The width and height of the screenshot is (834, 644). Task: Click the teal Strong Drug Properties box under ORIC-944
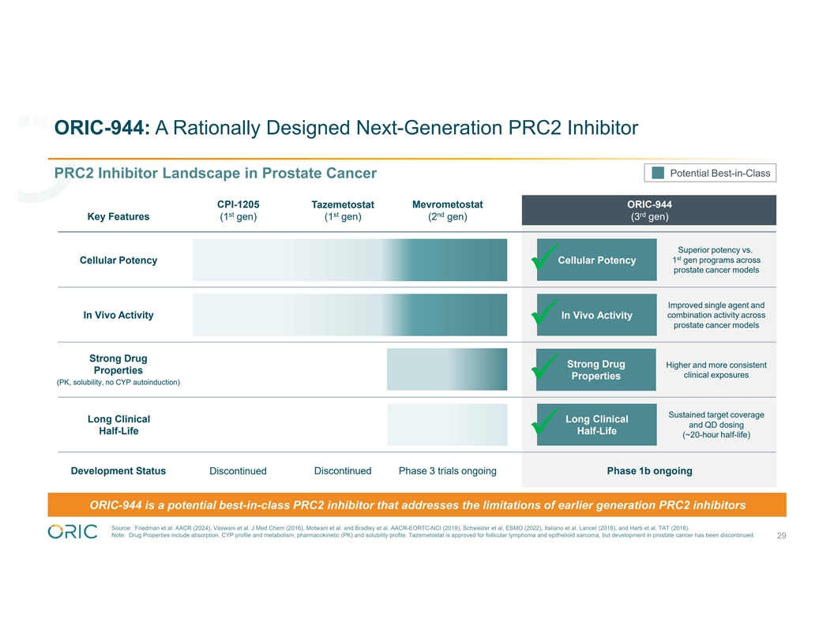point(597,369)
